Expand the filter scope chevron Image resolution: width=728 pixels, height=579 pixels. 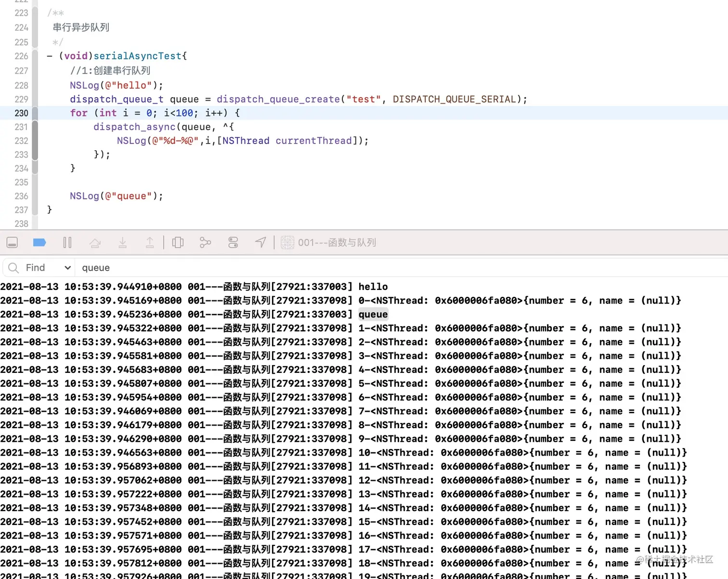tap(67, 267)
